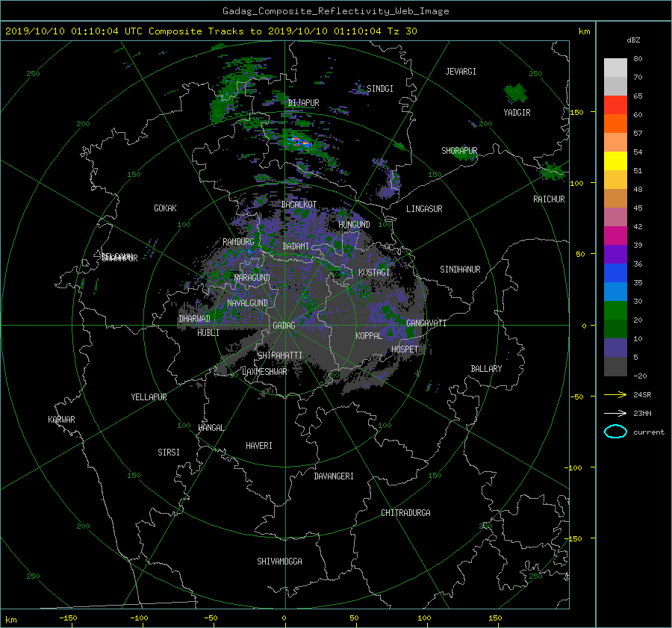Click the NAVALGUND city label
The image size is (672, 628).
pyautogui.click(x=247, y=303)
